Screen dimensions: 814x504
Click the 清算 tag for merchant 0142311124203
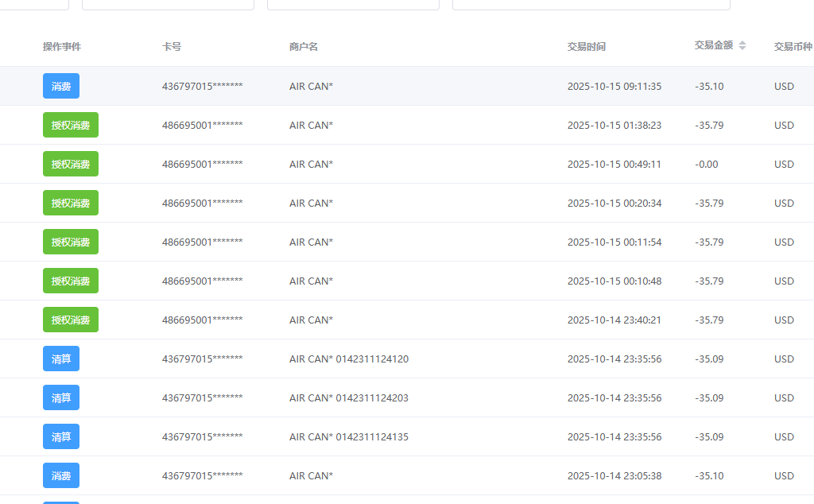click(61, 397)
